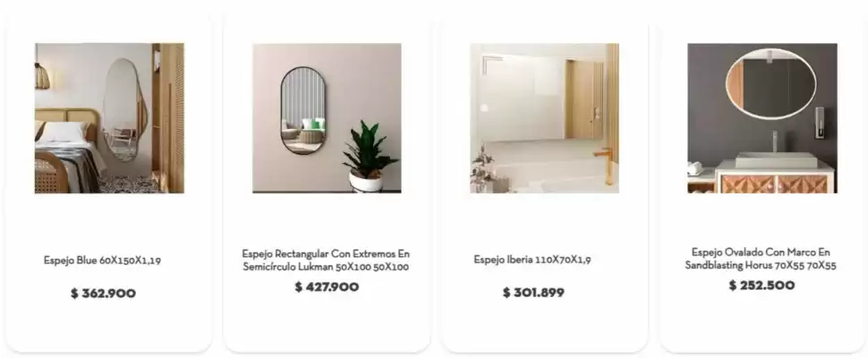
Task: Open the Lukman semicircle mirror photo
Action: coord(328,118)
